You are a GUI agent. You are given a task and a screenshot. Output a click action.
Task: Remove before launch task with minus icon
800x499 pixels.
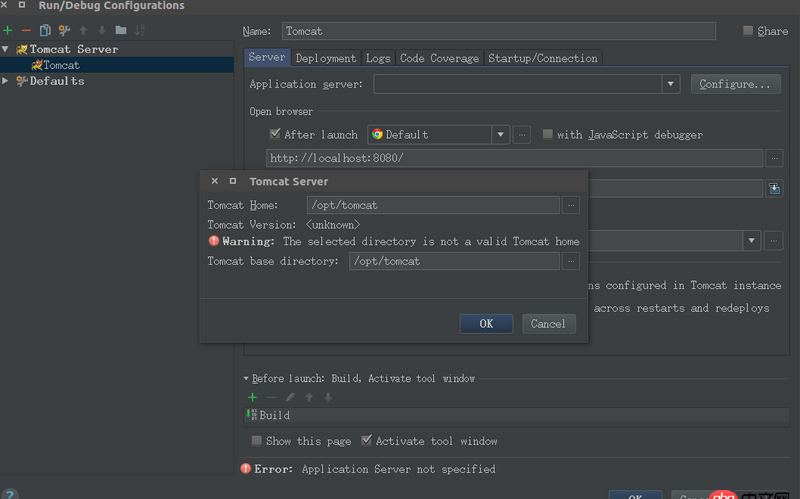tap(271, 397)
